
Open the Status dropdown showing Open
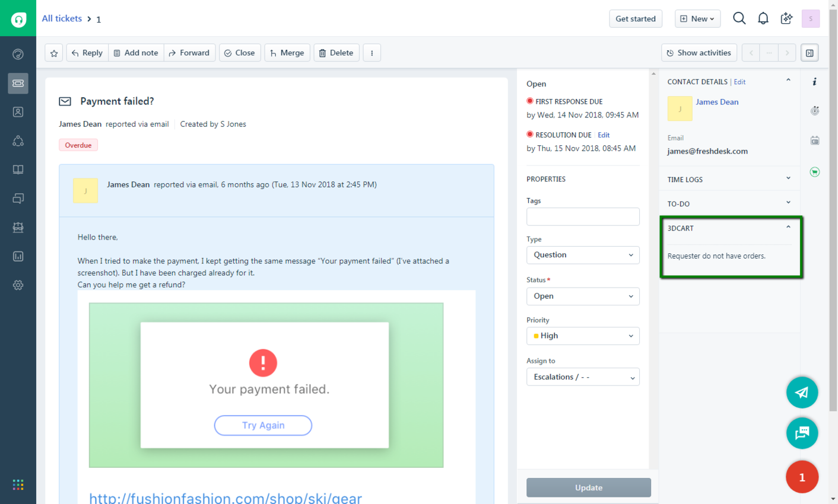pyautogui.click(x=583, y=296)
